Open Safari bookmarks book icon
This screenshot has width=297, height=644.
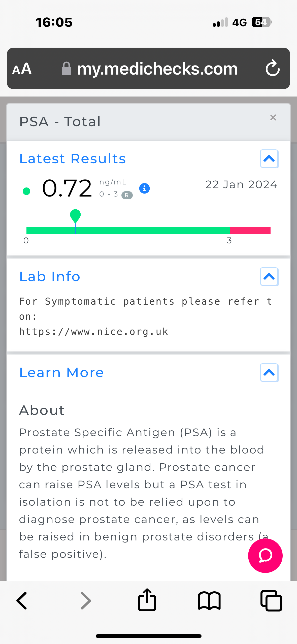tap(209, 601)
